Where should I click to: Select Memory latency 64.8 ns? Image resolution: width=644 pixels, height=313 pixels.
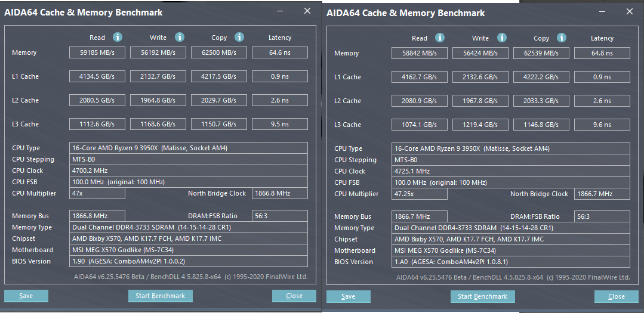click(x=602, y=53)
